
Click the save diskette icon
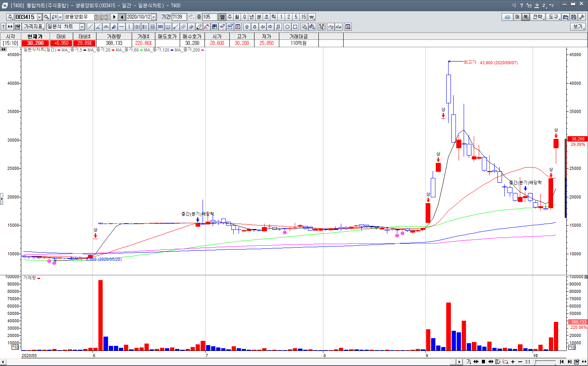(574, 17)
